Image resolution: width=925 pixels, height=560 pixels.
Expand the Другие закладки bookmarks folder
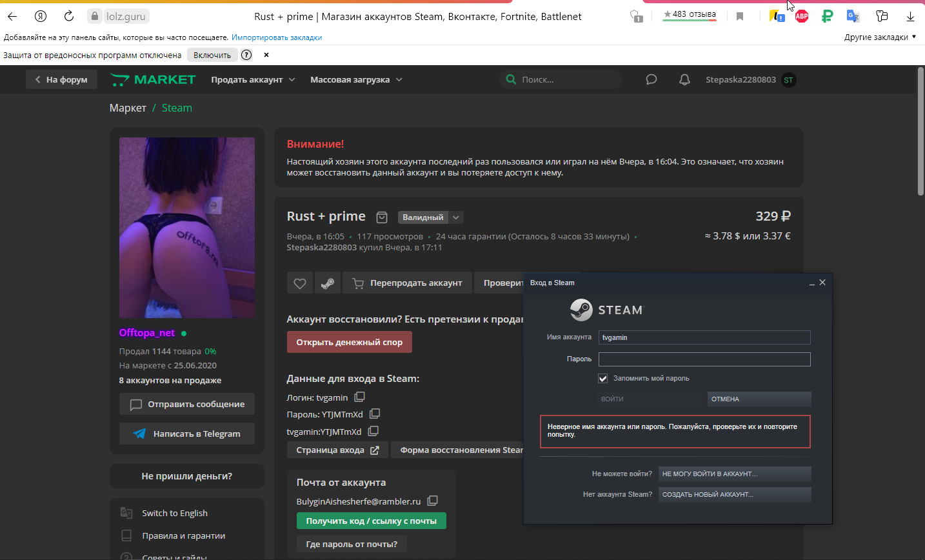point(880,37)
